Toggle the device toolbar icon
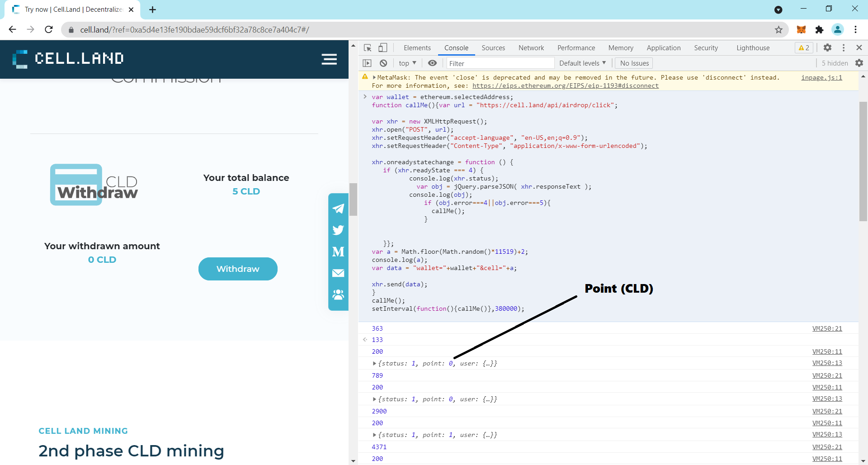 pos(382,47)
